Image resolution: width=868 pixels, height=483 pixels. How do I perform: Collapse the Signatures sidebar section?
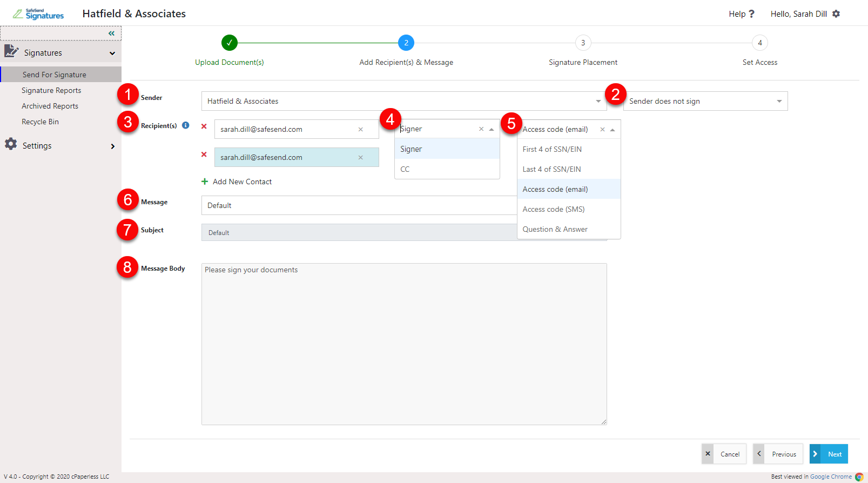pyautogui.click(x=112, y=53)
